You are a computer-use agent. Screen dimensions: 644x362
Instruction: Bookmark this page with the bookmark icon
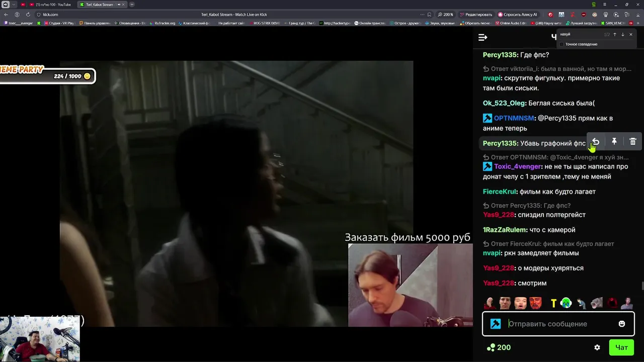(429, 15)
